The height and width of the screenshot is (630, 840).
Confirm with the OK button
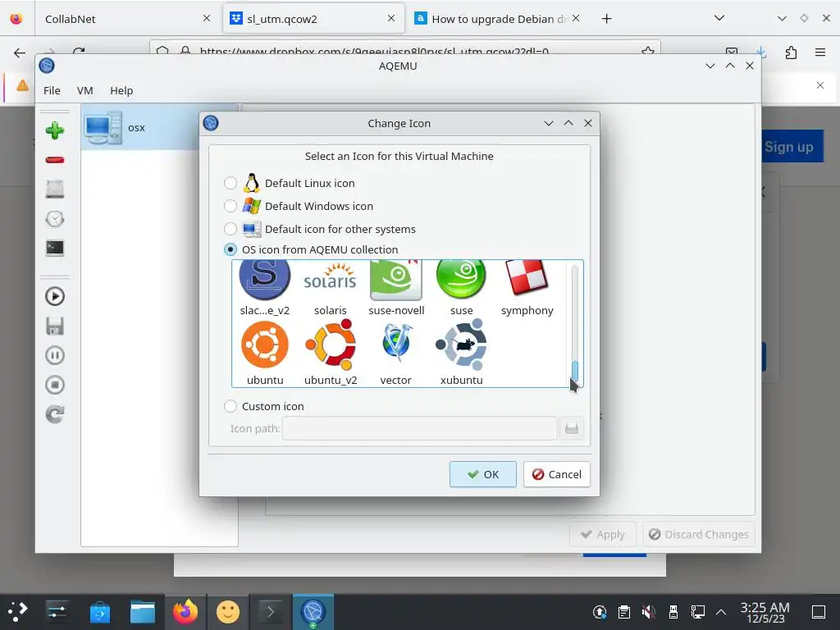tap(482, 474)
